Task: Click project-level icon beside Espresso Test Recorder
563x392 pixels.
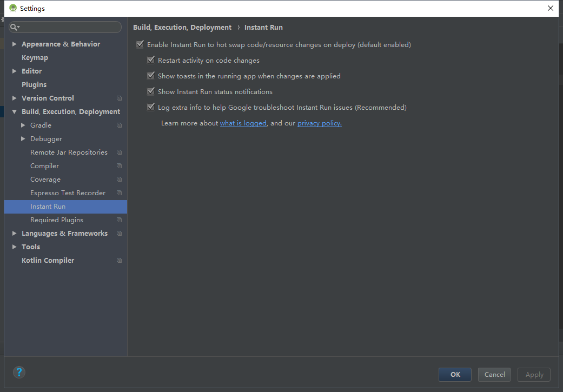Action: tap(119, 193)
